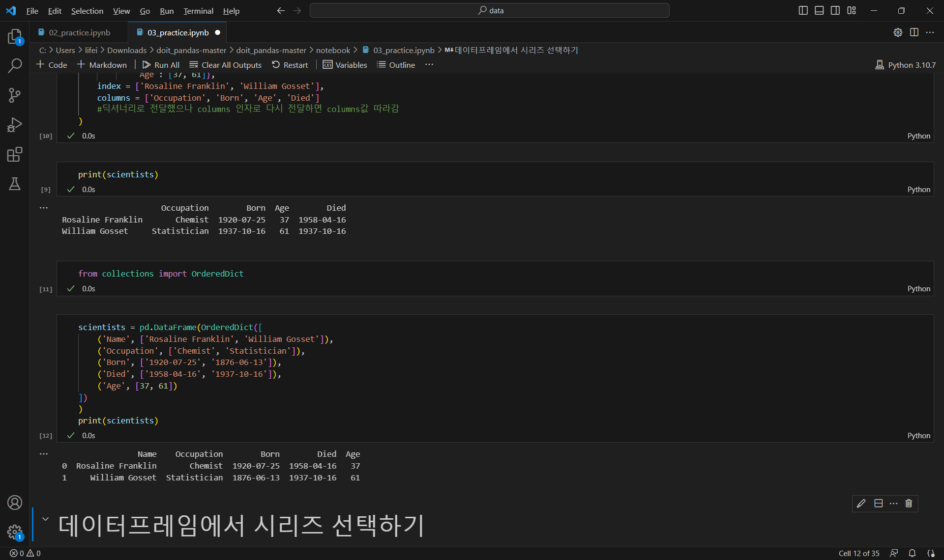Open more notebook toolbar actions ellipsis
The height and width of the screenshot is (560, 944).
(x=429, y=65)
